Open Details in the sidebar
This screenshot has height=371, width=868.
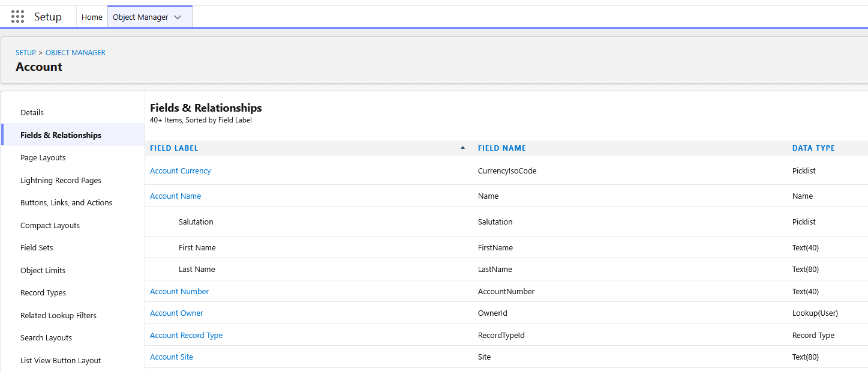point(32,113)
